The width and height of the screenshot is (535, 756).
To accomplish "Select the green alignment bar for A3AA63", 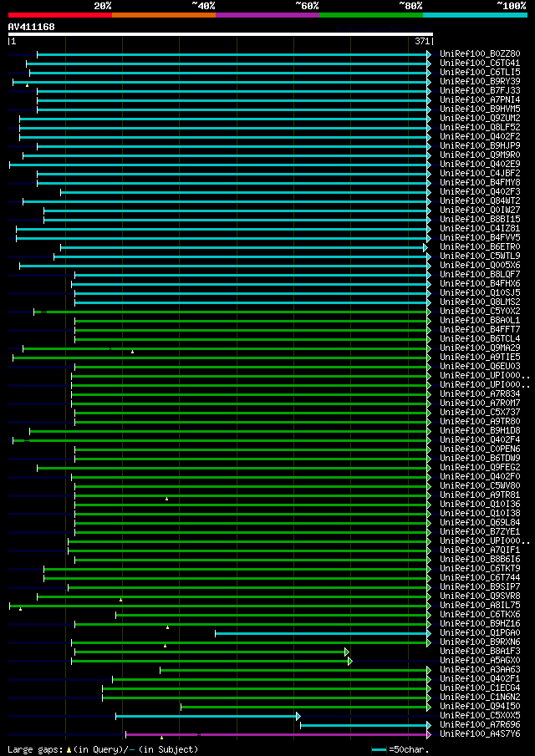I will click(294, 670).
